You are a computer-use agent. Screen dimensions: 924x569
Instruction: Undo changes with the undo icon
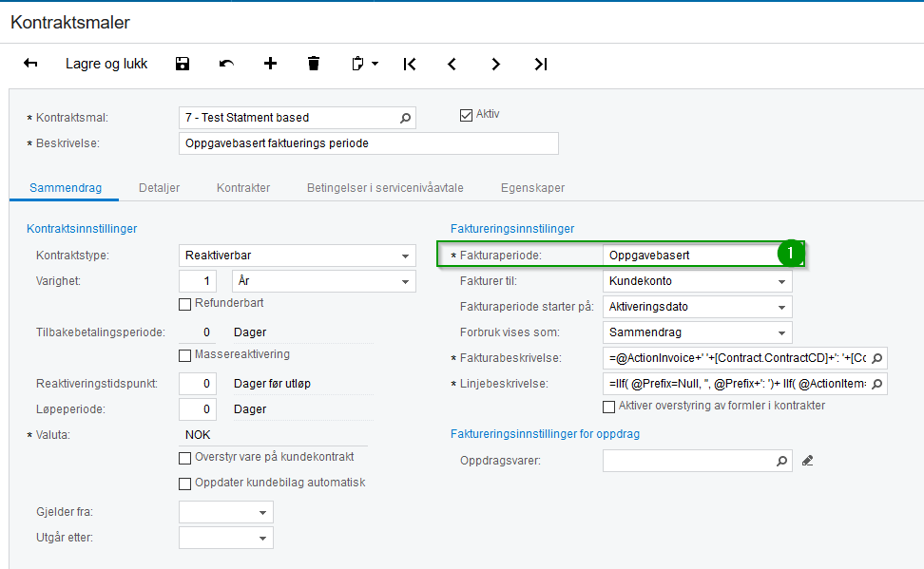click(226, 64)
